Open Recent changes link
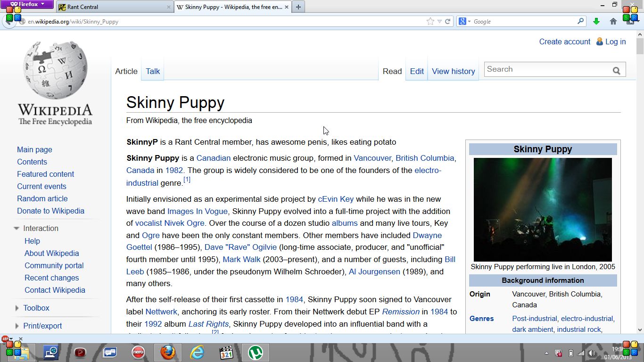This screenshot has width=644, height=362. [52, 278]
